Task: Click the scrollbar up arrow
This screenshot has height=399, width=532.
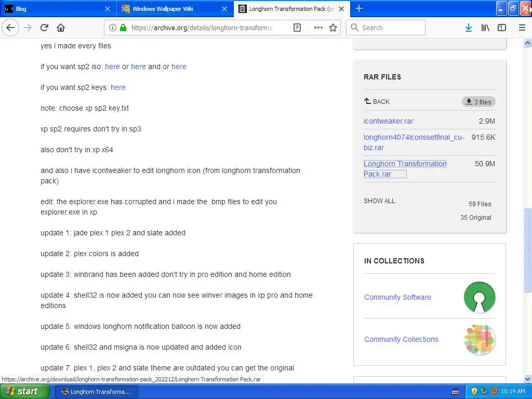Action: (x=528, y=43)
